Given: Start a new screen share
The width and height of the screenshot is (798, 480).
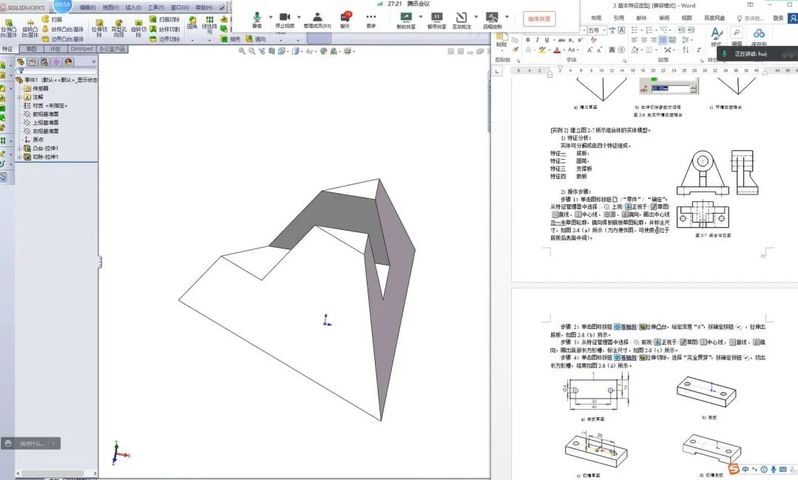Looking at the screenshot, I should coord(407,18).
